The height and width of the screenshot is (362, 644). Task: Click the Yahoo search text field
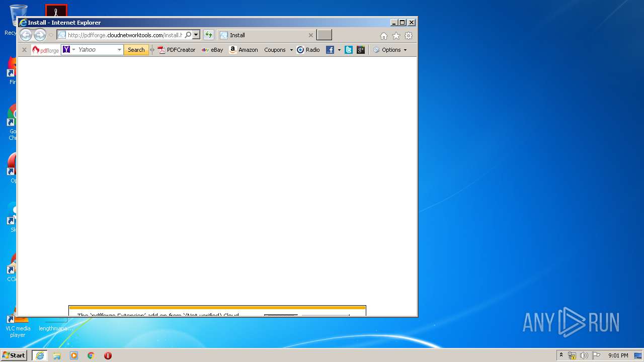(97, 50)
